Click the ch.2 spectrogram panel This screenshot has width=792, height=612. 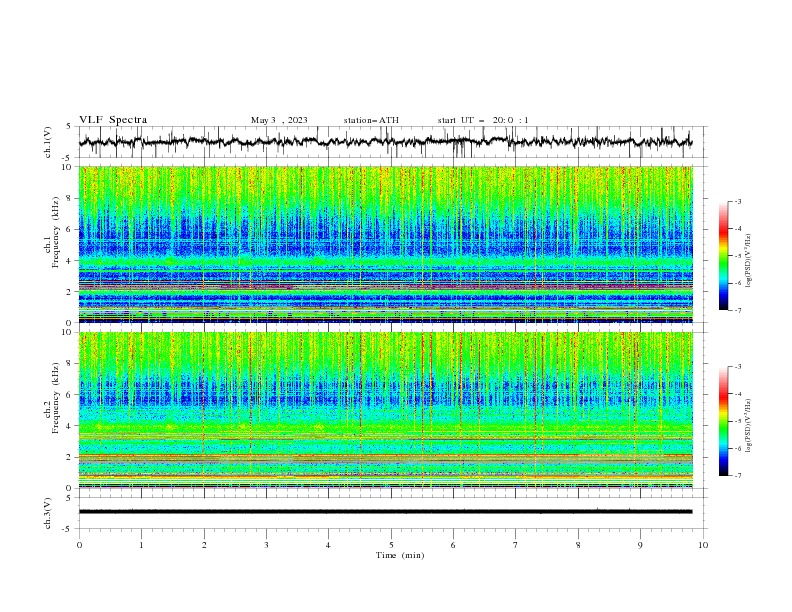[385, 410]
